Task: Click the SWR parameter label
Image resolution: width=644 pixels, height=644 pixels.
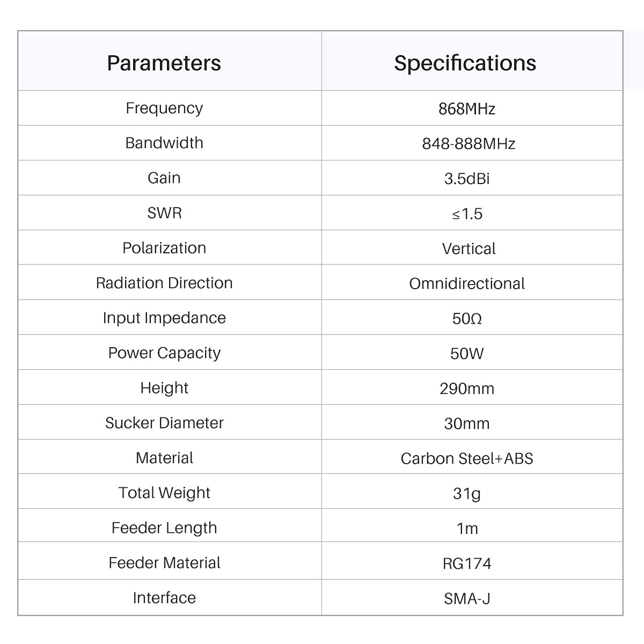Action: 164,213
